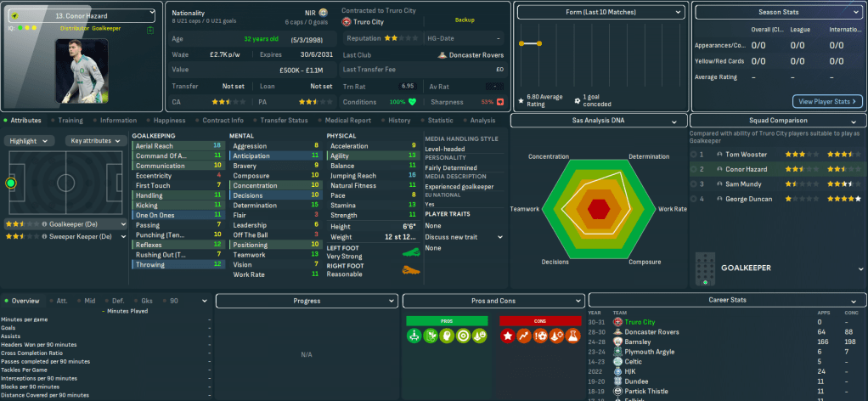Open Tom Wooster in Squad Comparison
Image resolution: width=868 pixels, height=401 pixels.
click(746, 155)
